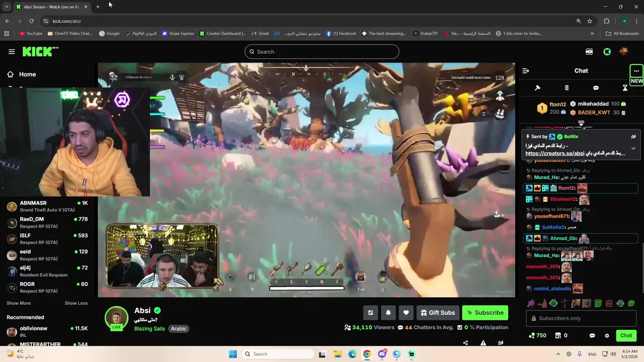Open Blazing Sails category link
Image resolution: width=644 pixels, height=362 pixels.
point(149,329)
